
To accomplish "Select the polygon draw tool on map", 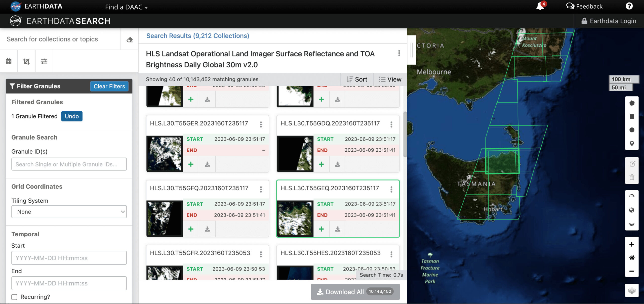I will point(632,103).
